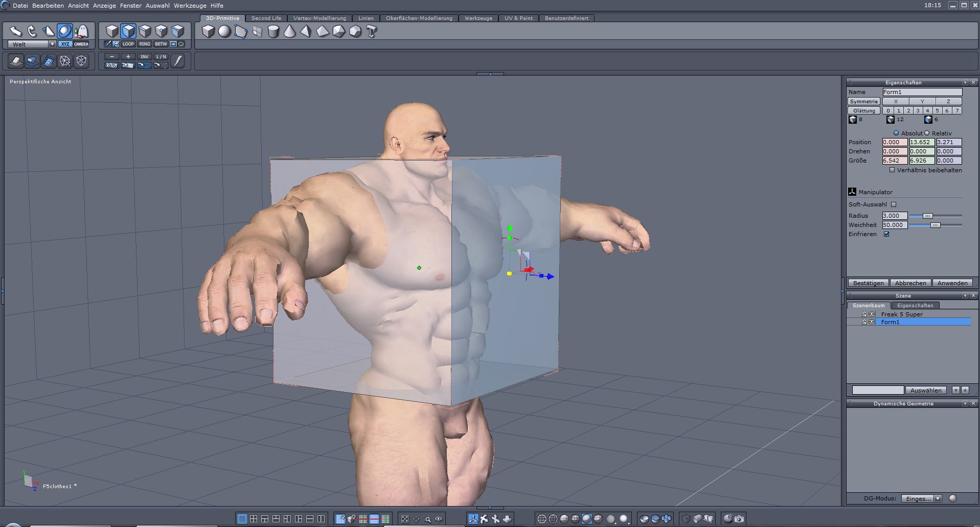Adjust the Radius slider handle

coord(927,216)
